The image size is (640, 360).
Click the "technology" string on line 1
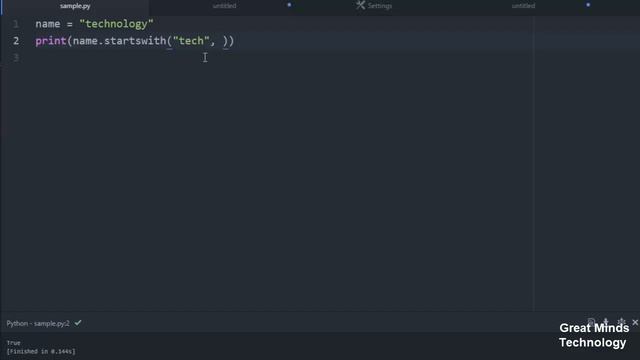[116, 24]
